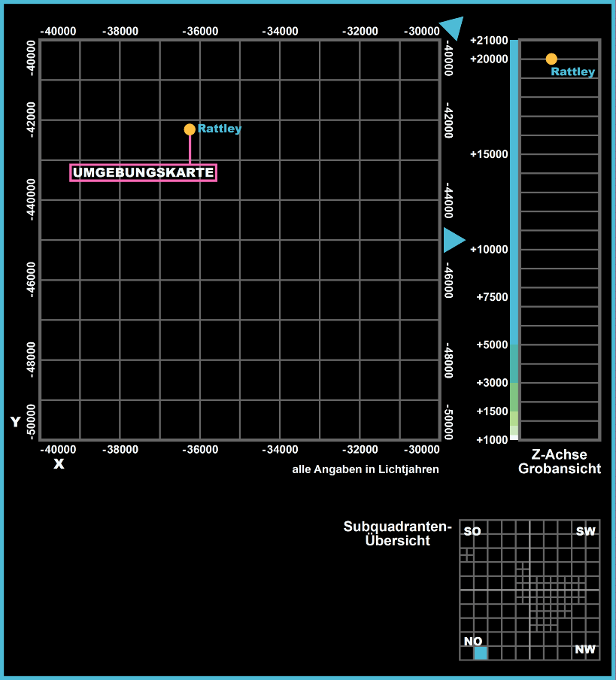This screenshot has height=680, width=616.
Task: Click the Subquadranten-Übersicht heading
Action: point(397,533)
